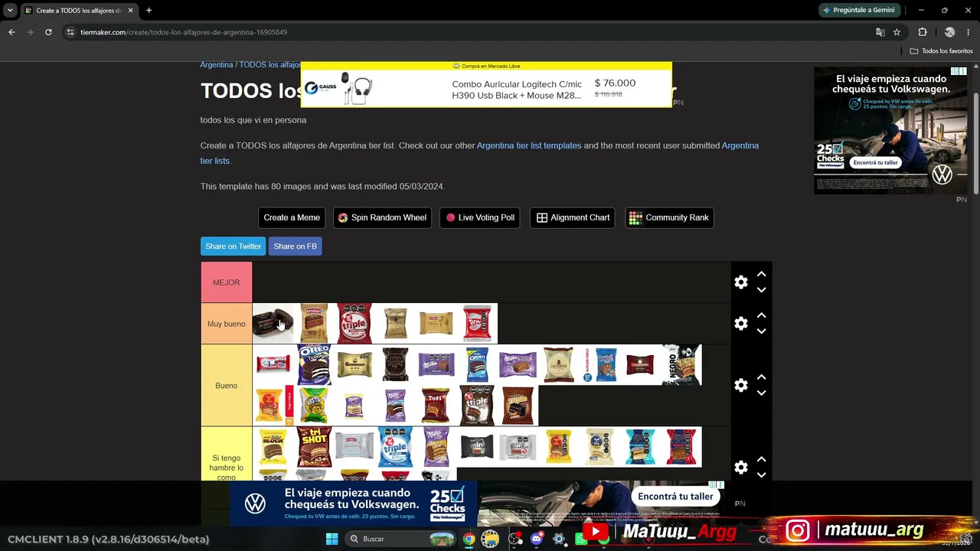
Task: Switch to the Create a TODOS los alfajores tab
Action: pos(80,11)
